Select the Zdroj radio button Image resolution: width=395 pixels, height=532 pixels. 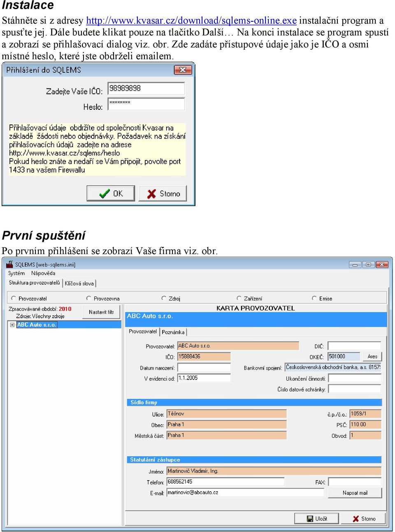pos(164,298)
